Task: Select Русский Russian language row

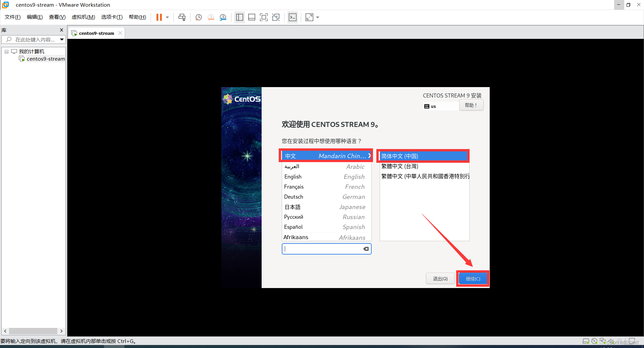Action: [x=327, y=217]
